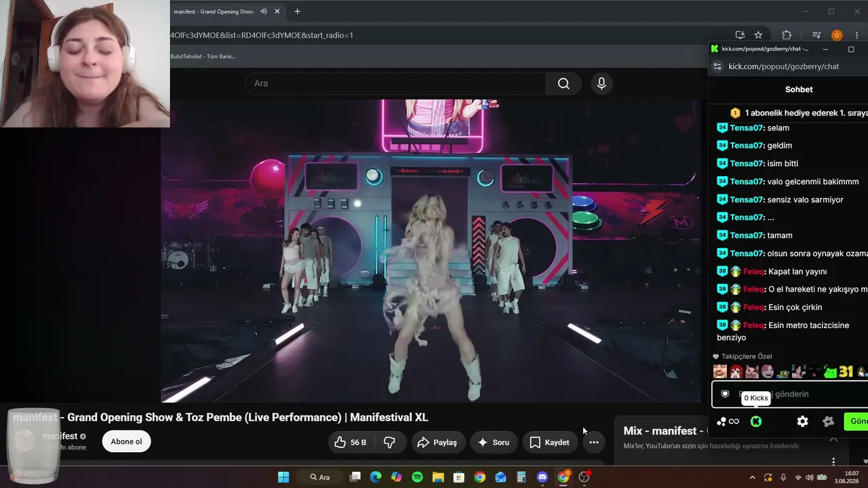This screenshot has height=488, width=868.
Task: Mute the tab using the speaker icon
Action: click(263, 12)
